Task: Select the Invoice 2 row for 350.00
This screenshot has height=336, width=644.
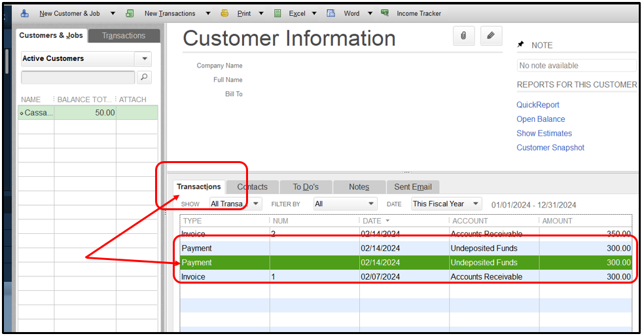Action: click(406, 234)
